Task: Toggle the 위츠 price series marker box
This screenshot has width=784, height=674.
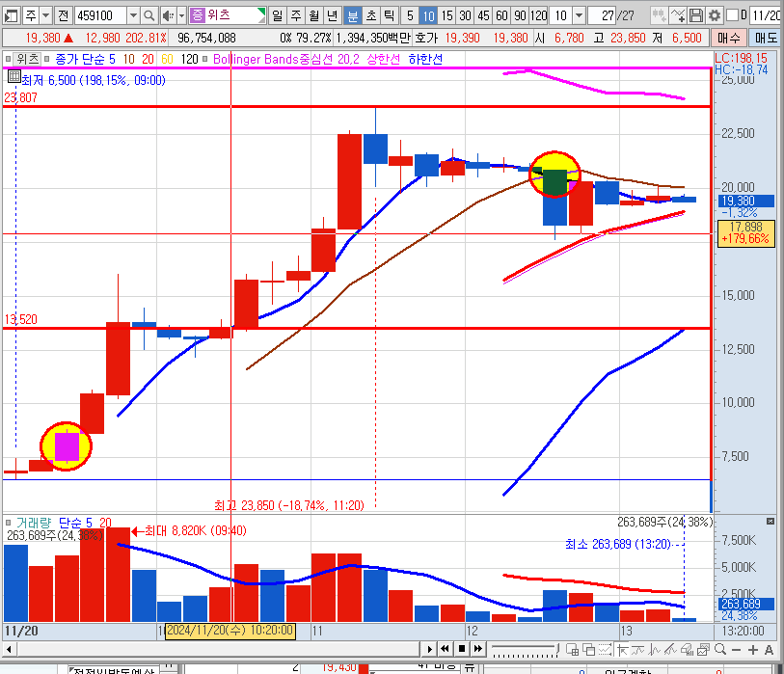Action: click(x=8, y=59)
